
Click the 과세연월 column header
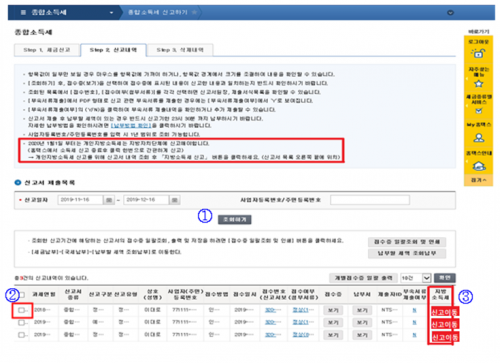click(x=44, y=295)
